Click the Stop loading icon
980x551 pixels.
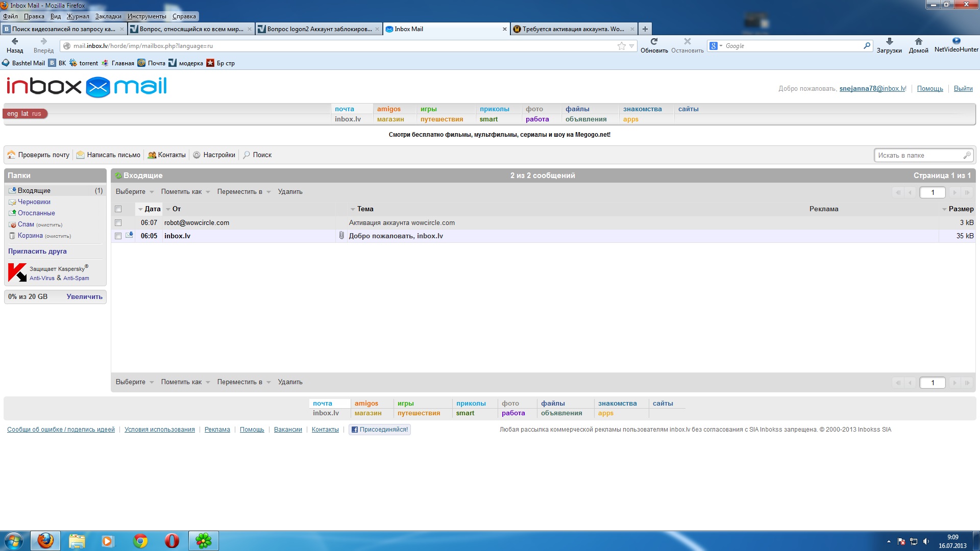click(687, 41)
